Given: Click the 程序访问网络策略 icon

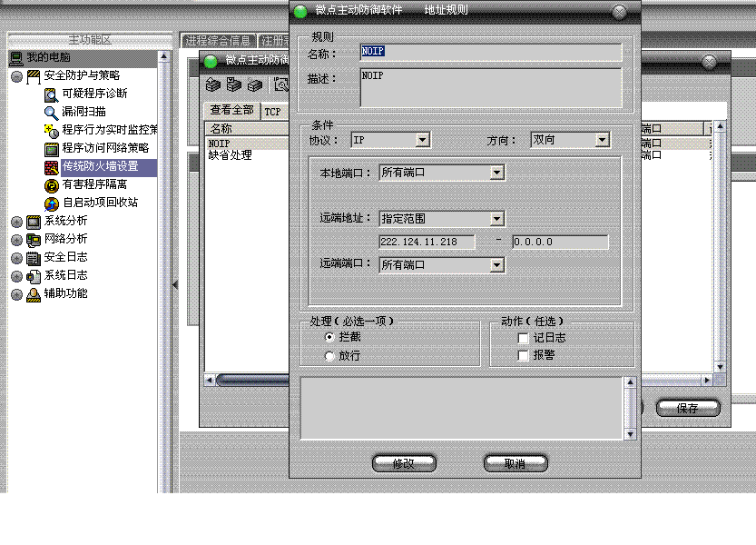Looking at the screenshot, I should (51, 149).
